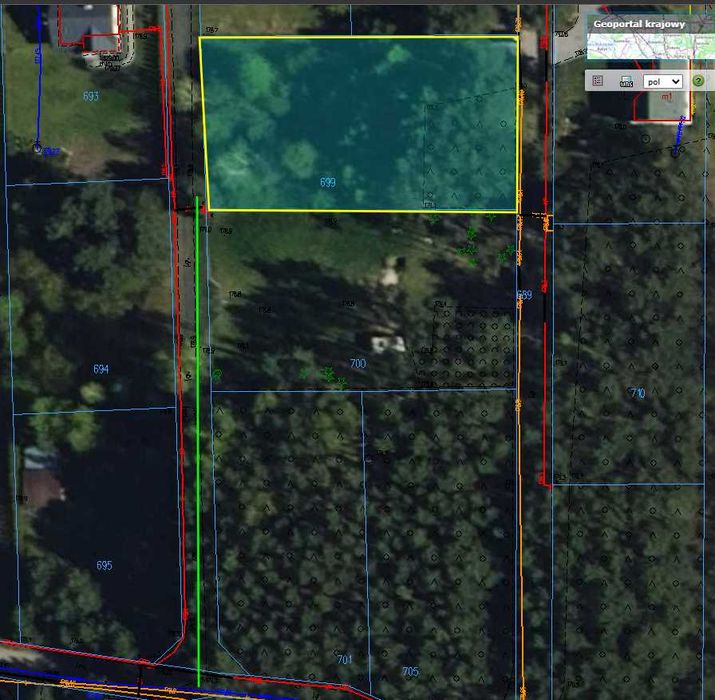
Task: Select parcel number 694 label
Action: 101,369
